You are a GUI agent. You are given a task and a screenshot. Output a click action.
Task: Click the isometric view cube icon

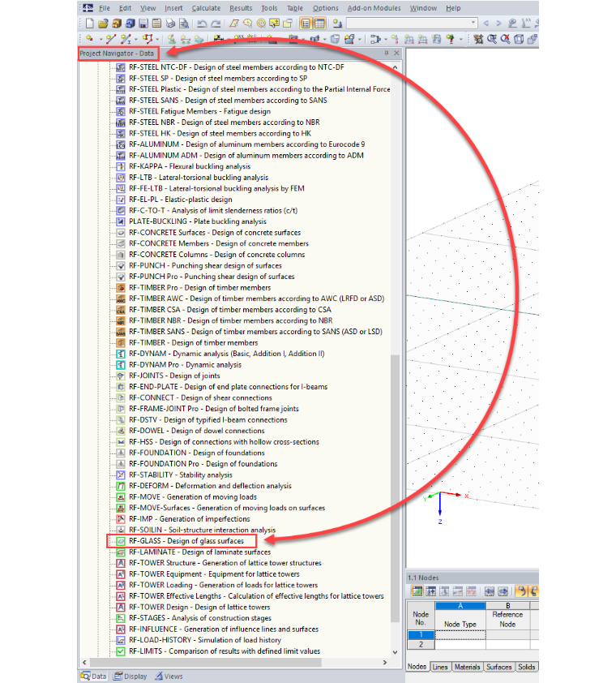point(519,39)
